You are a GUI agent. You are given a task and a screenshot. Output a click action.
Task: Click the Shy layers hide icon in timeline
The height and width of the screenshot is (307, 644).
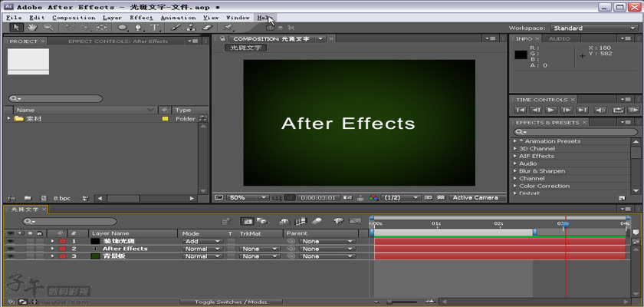pyautogui.click(x=284, y=222)
